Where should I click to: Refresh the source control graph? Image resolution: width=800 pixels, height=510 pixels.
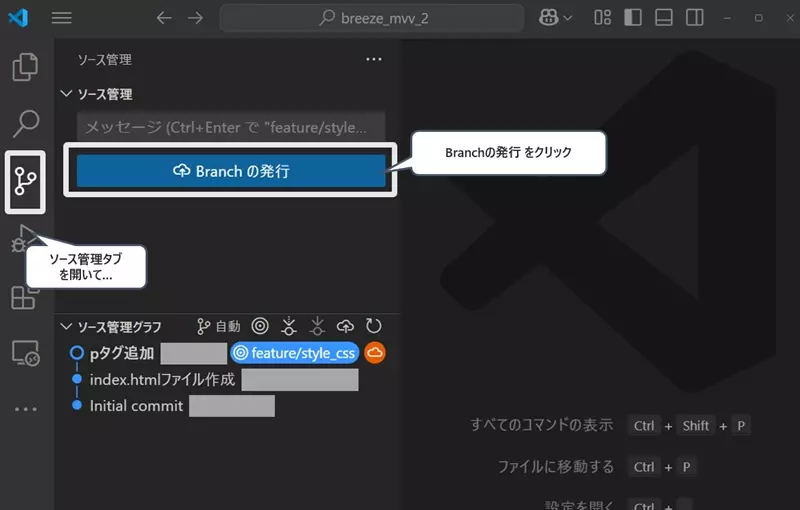coord(373,326)
